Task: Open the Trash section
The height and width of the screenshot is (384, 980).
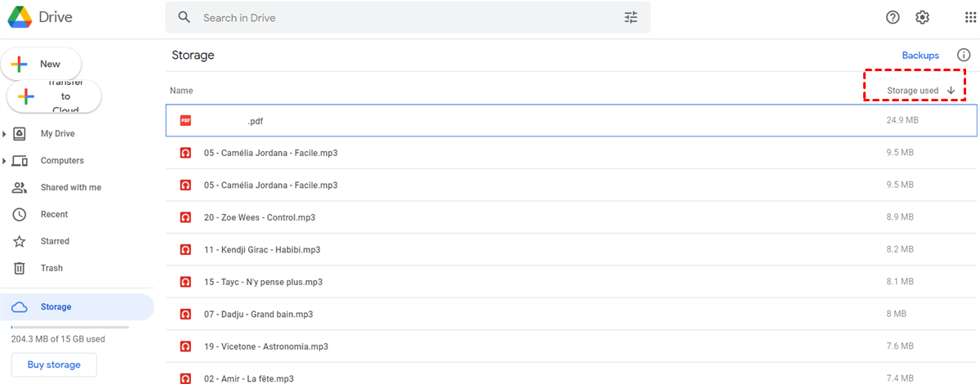Action: click(51, 269)
